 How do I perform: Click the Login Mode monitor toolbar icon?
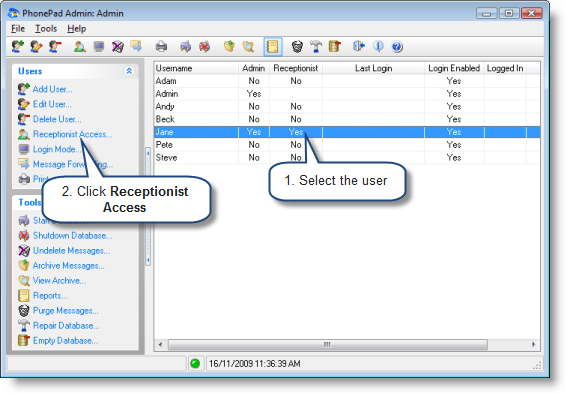(99, 47)
